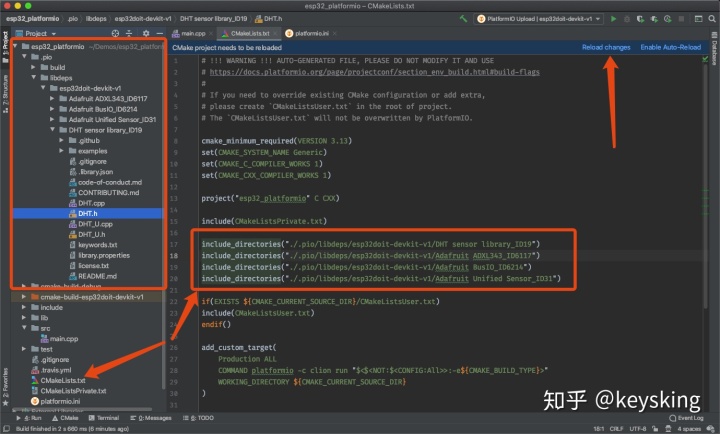Screen dimensions: 720x434
Task: Open Event Log in the status bar
Action: (686, 418)
